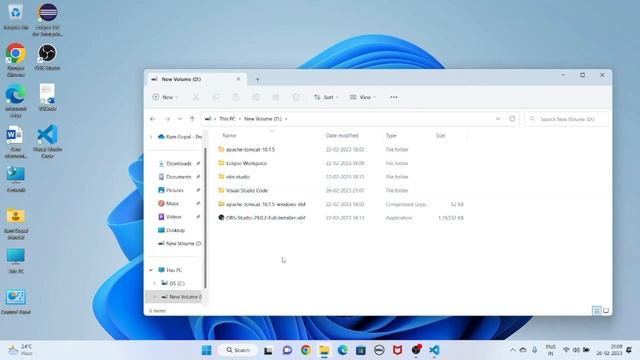Expand the OS (C:) drive node

click(x=155, y=283)
